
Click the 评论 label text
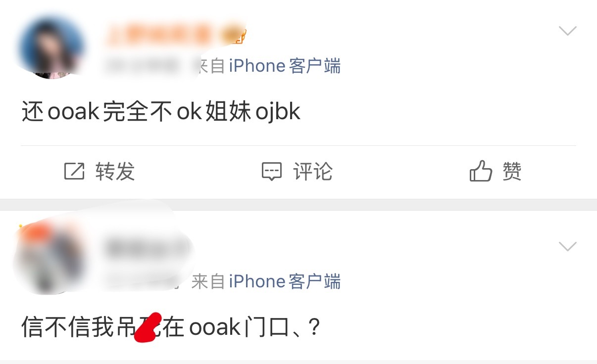tap(313, 172)
